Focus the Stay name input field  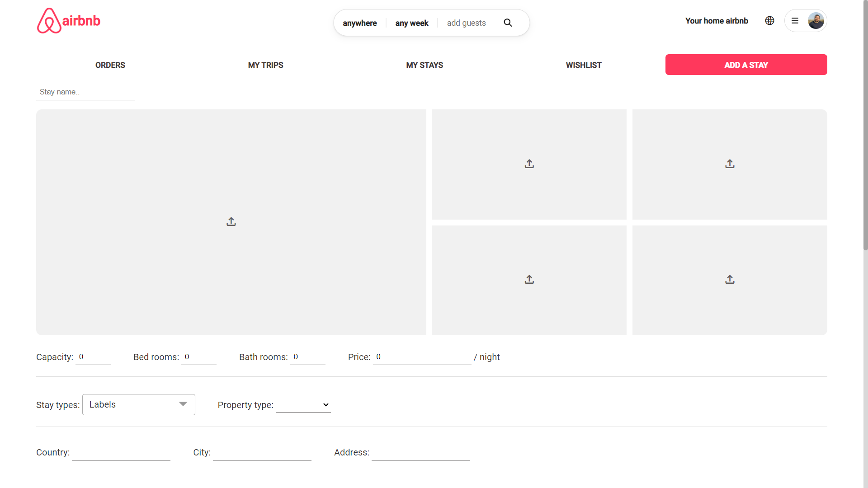(x=85, y=92)
